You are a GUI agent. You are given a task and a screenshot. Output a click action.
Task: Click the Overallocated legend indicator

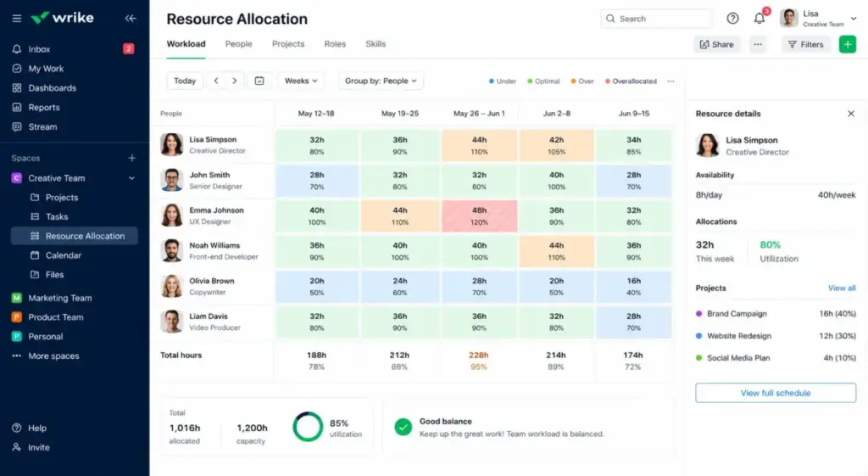(x=631, y=81)
